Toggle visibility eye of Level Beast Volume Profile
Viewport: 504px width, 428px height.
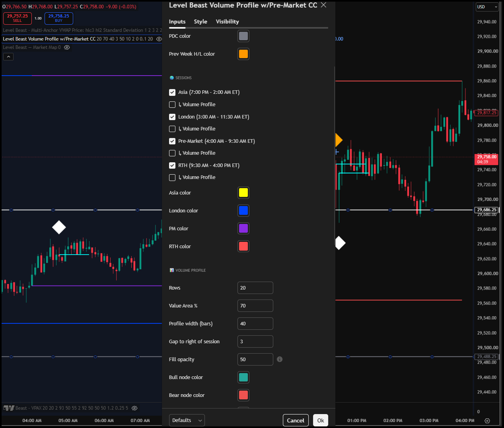(159, 39)
